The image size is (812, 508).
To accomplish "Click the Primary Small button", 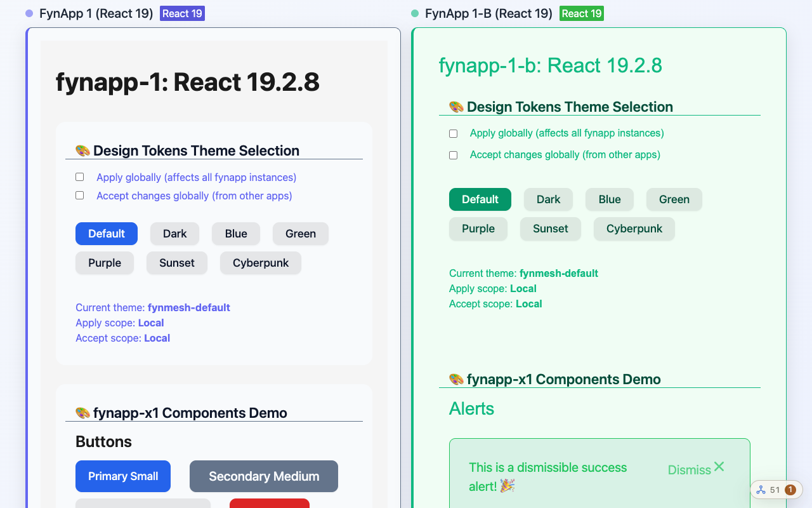I will 123,476.
